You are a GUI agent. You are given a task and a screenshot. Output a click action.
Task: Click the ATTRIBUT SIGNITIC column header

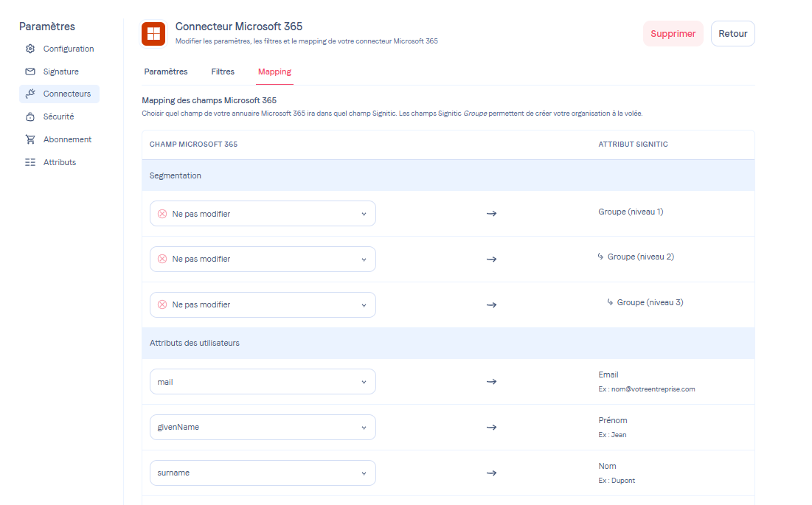coord(633,144)
